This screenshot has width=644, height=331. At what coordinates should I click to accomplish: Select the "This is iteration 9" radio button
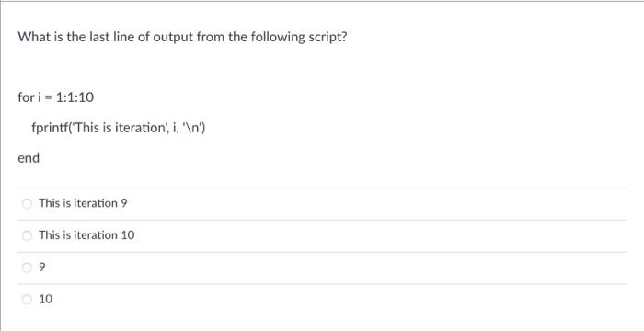[27, 203]
